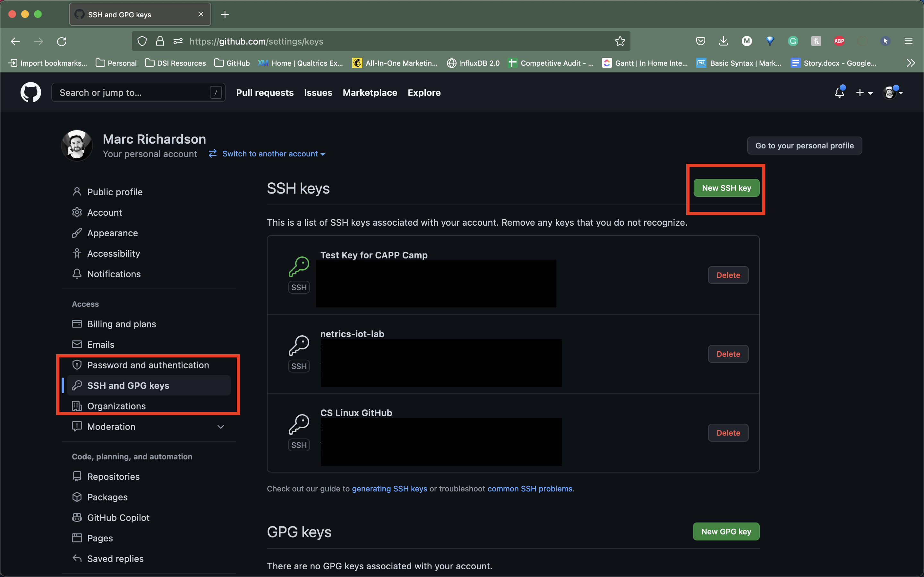Open SSH and GPG keys settings

[x=128, y=385]
